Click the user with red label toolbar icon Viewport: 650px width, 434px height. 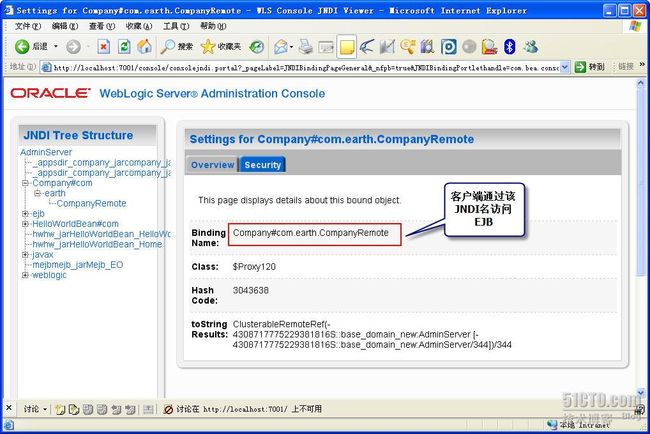coord(490,46)
